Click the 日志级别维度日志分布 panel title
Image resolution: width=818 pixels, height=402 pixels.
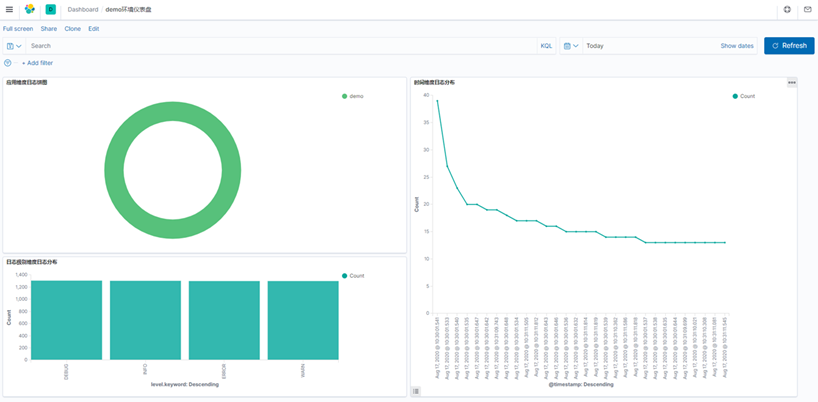(32, 262)
